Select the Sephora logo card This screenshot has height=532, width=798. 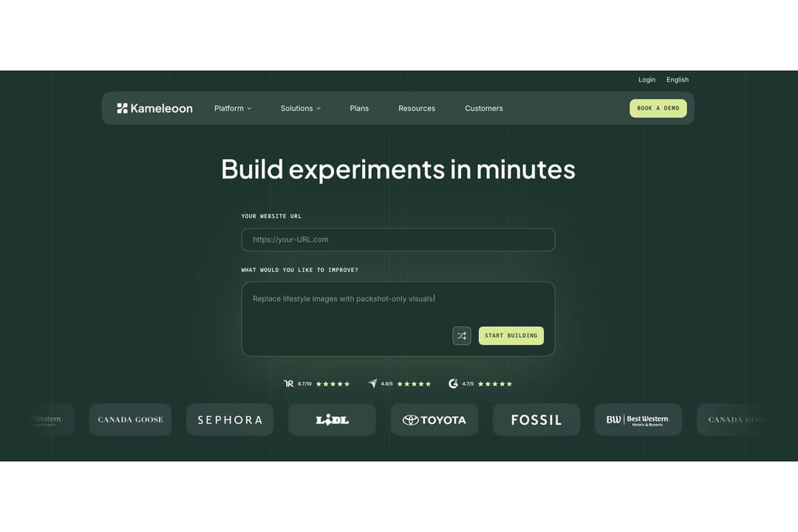[230, 420]
